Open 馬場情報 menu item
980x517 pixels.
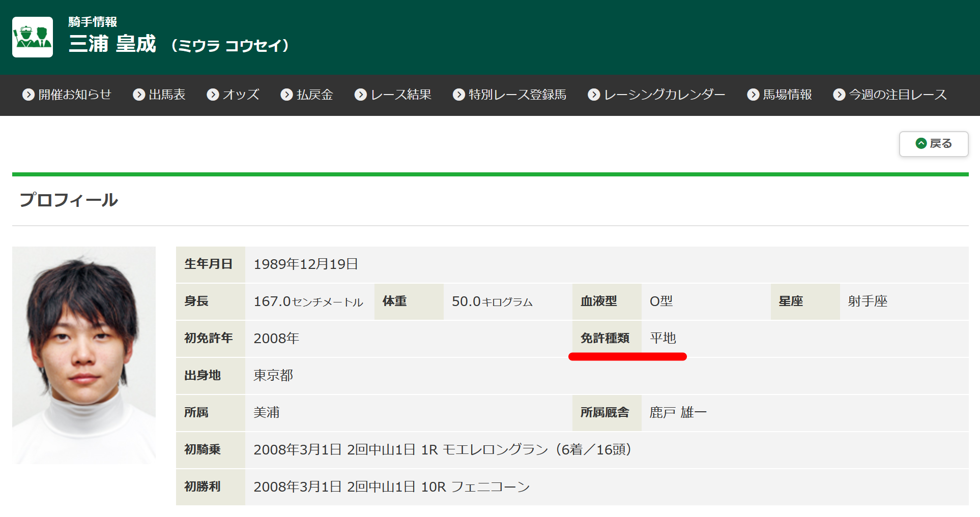780,95
